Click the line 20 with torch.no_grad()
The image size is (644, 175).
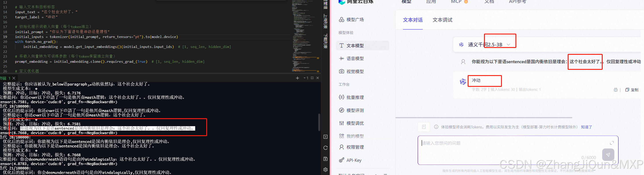37,42
